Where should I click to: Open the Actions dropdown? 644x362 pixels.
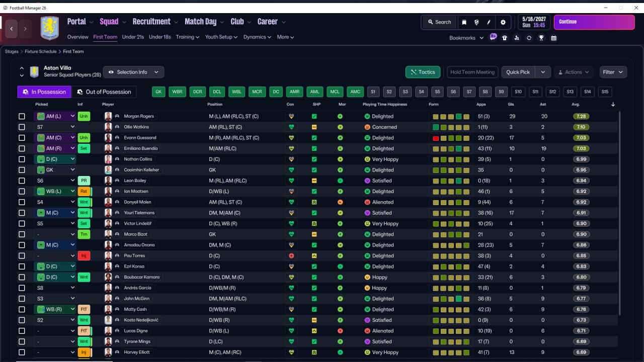point(574,72)
